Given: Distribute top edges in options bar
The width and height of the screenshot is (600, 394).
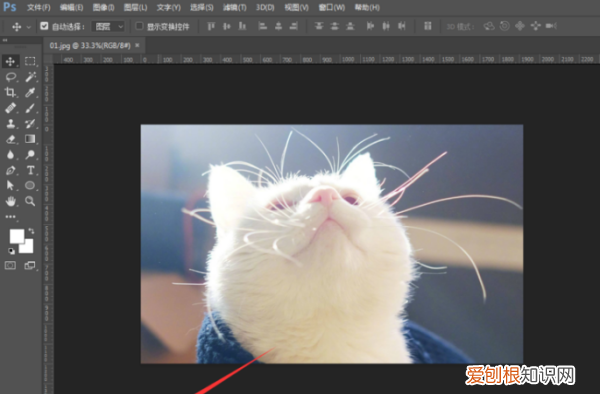Looking at the screenshot, I should click(x=319, y=26).
